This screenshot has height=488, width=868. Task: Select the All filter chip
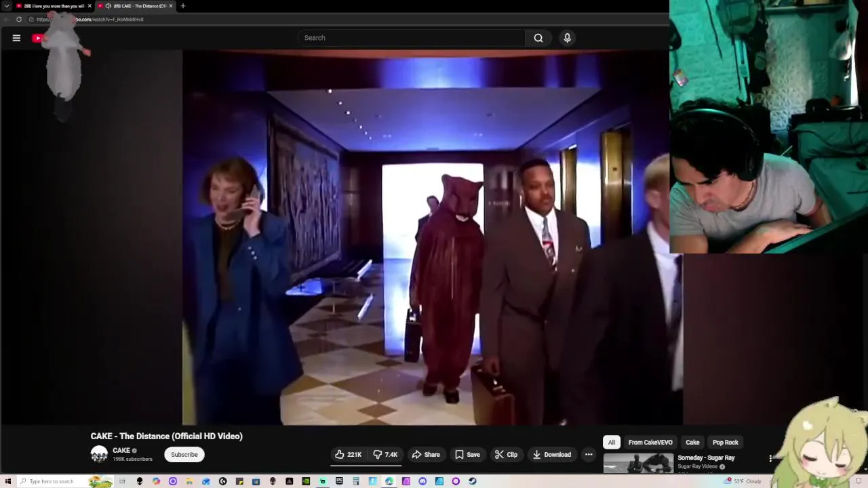pos(611,443)
